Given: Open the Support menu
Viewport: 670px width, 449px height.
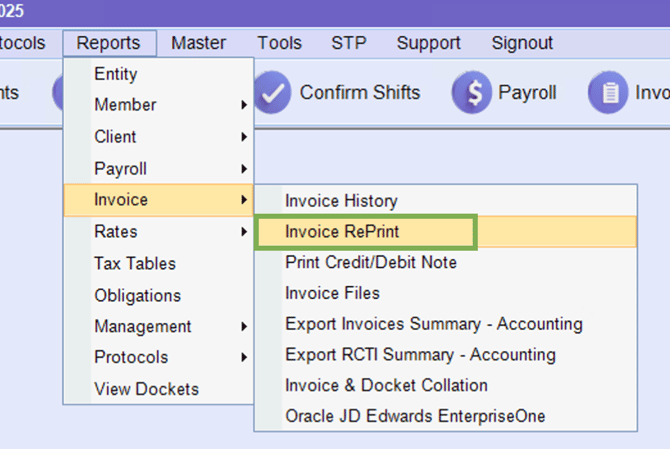Looking at the screenshot, I should (x=428, y=43).
